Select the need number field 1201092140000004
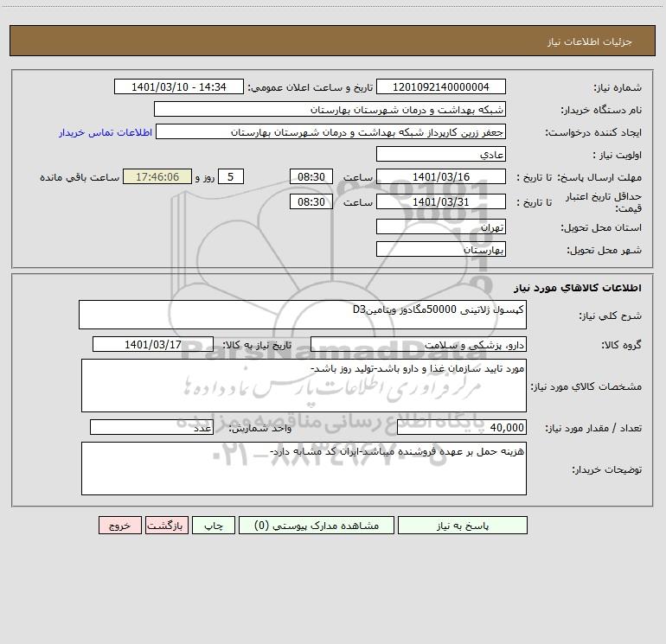The height and width of the screenshot is (644, 666). (x=441, y=86)
